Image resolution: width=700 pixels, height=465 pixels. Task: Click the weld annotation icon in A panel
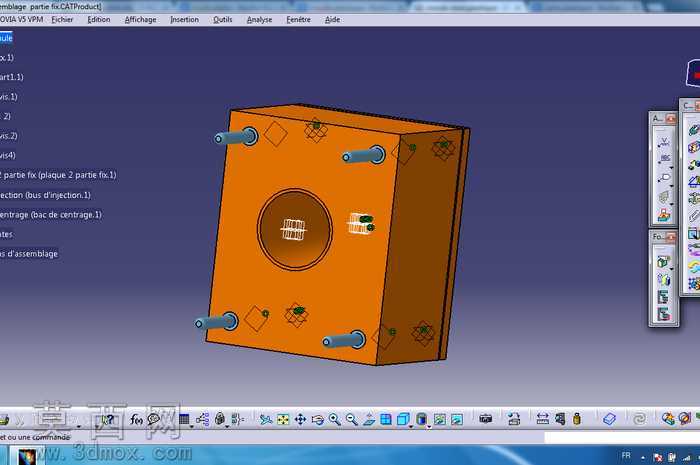pyautogui.click(x=663, y=142)
